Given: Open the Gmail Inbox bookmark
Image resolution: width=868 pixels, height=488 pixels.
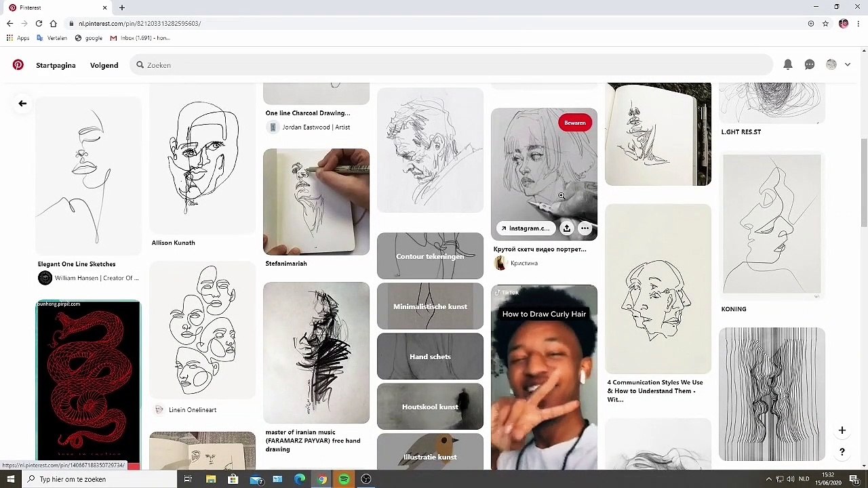Looking at the screenshot, I should (x=140, y=38).
